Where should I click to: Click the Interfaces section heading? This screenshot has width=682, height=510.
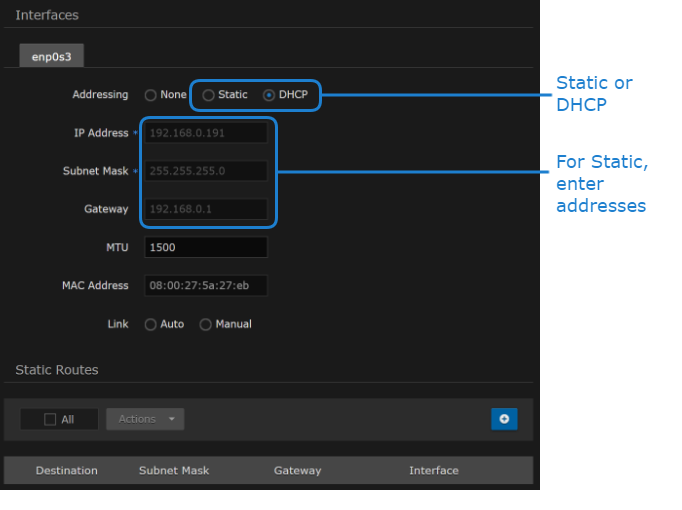coord(47,15)
